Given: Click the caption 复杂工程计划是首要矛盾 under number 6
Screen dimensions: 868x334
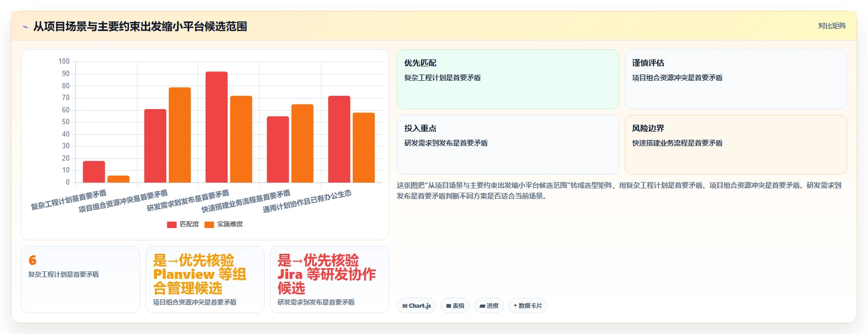Looking at the screenshot, I should click(64, 274).
